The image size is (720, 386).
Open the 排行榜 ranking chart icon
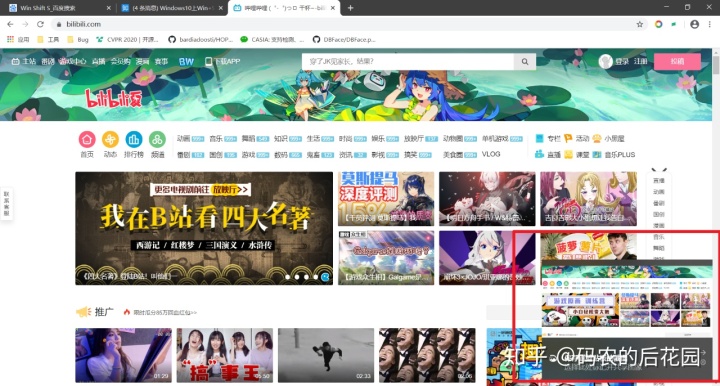click(x=134, y=139)
